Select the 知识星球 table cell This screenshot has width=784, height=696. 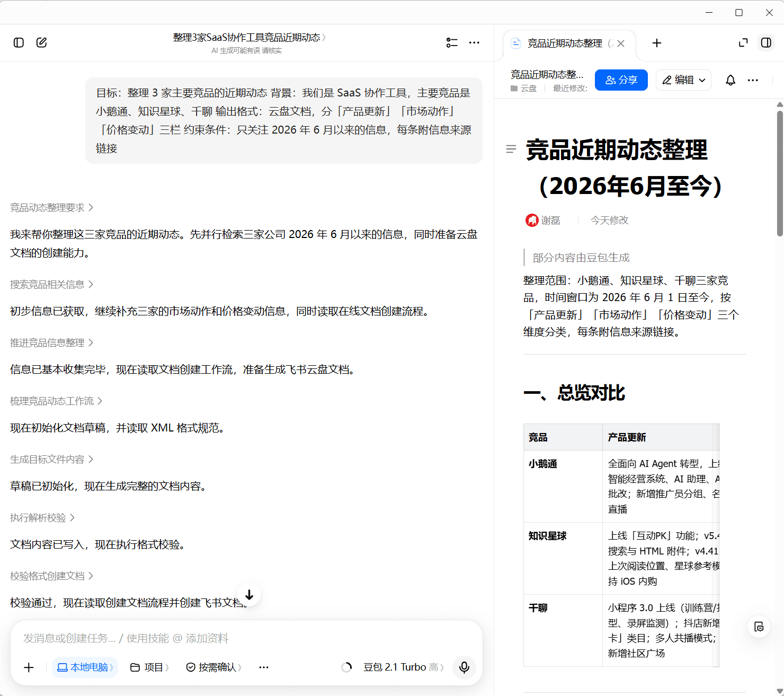pos(563,558)
